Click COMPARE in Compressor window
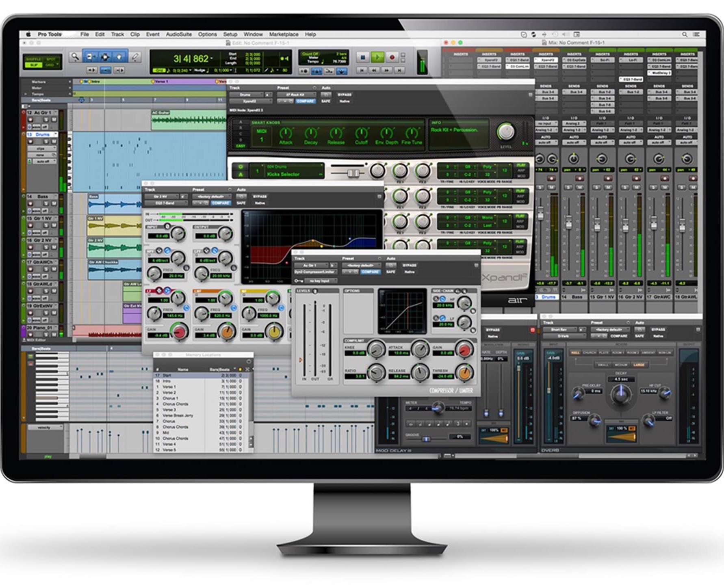Screen dimensions: 724x588 [370, 272]
